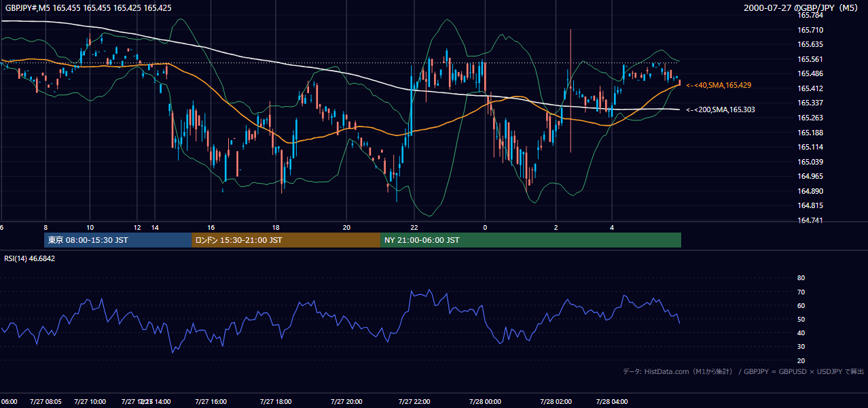Click RSI scale value 60
Viewport: 868px width, 408px height.
point(801,305)
